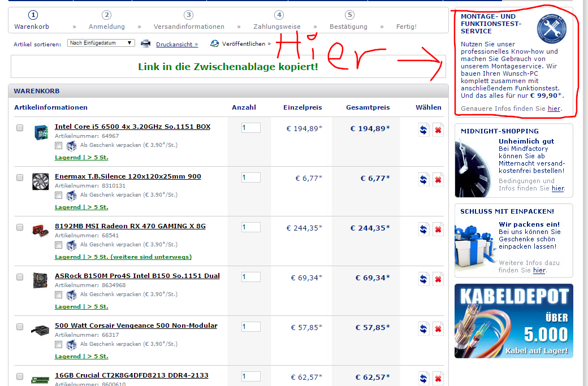This screenshot has height=386, width=588.
Task: Edit quantity field for MSI Radeon RX 470
Action: point(251,227)
